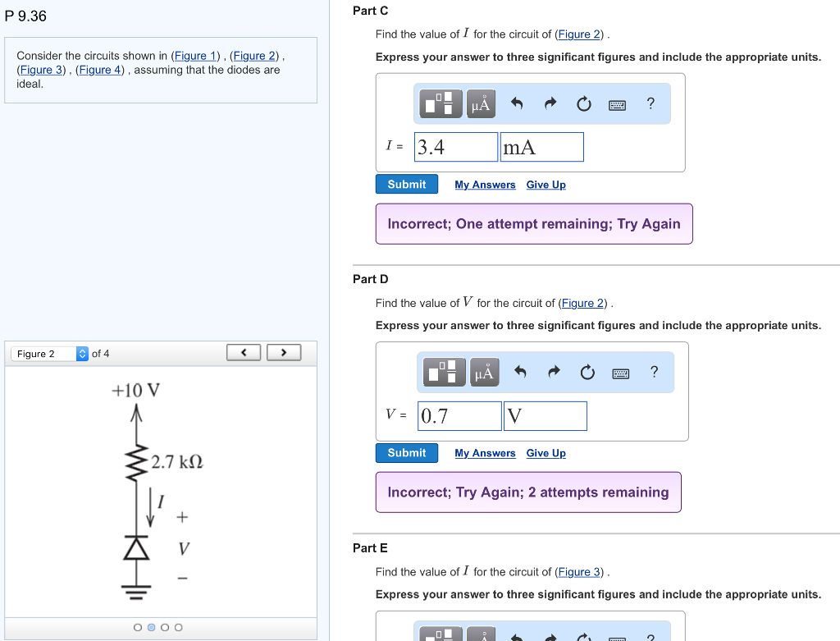Viewport: 840px width, 641px height.
Task: Open symbols µÅ button in Part C toolbar
Action: tap(481, 103)
